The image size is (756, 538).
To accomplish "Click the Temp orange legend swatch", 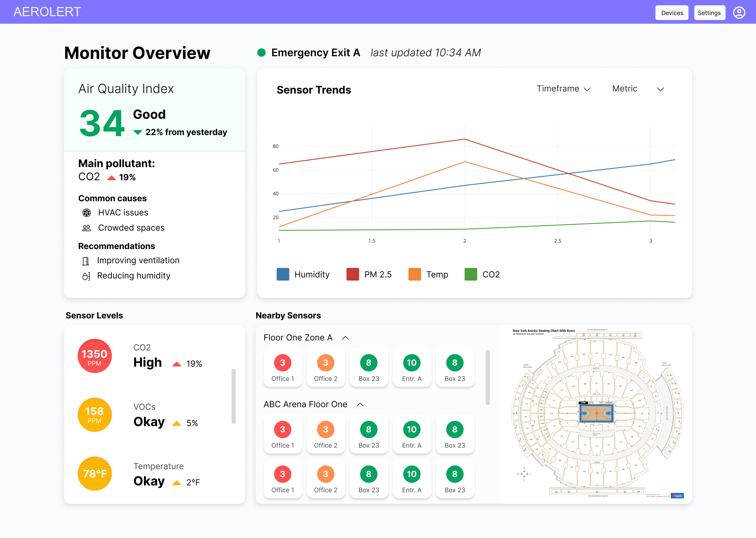I will pos(414,274).
